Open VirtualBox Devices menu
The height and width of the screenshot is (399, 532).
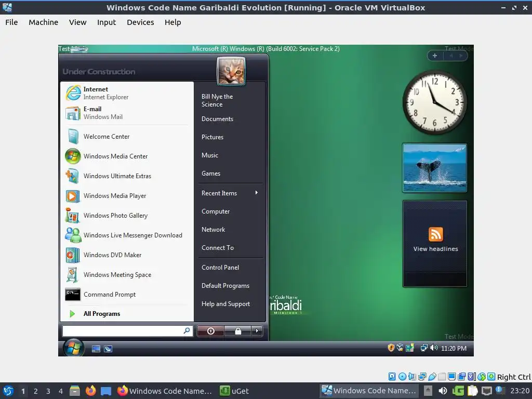[x=140, y=22]
